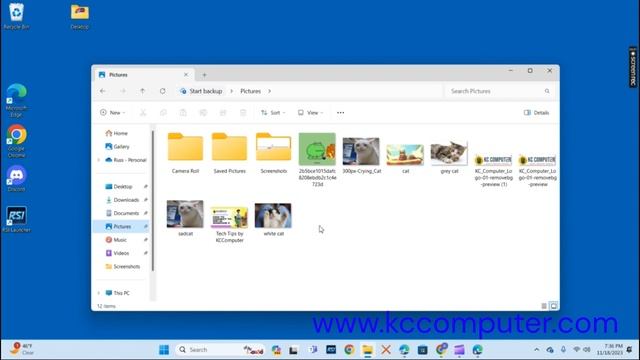This screenshot has height=360, width=640.
Task: Add a new tab in Explorer
Action: pyautogui.click(x=204, y=75)
